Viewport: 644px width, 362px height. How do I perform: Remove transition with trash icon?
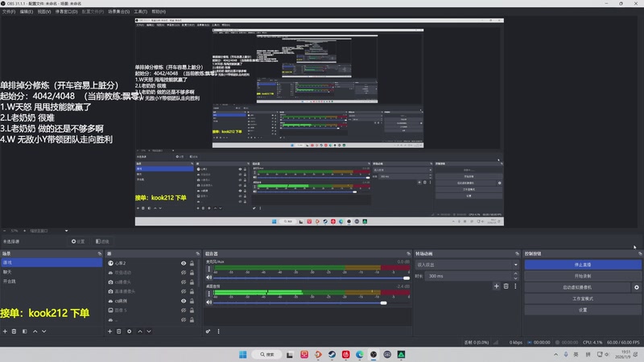[x=506, y=286]
